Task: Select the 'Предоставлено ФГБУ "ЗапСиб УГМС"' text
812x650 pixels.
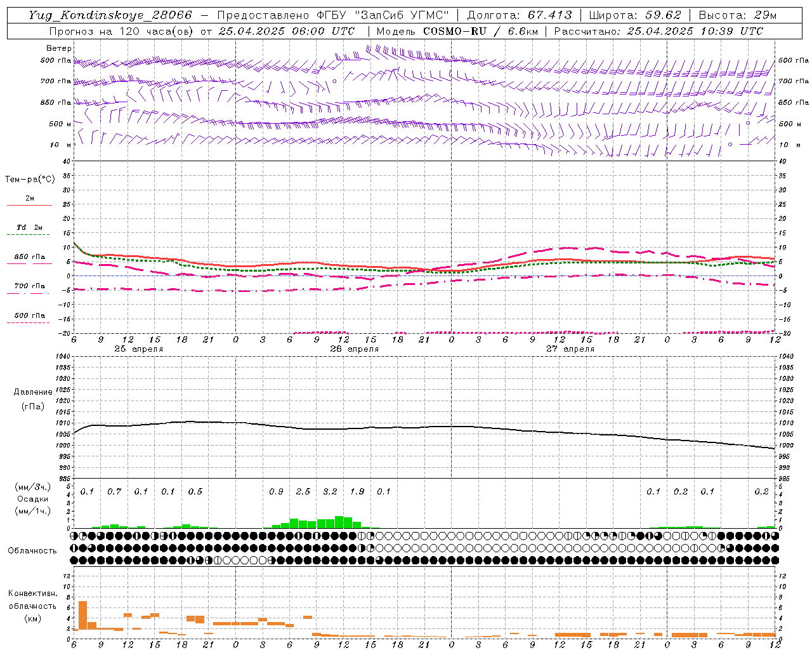Action: 333,15
